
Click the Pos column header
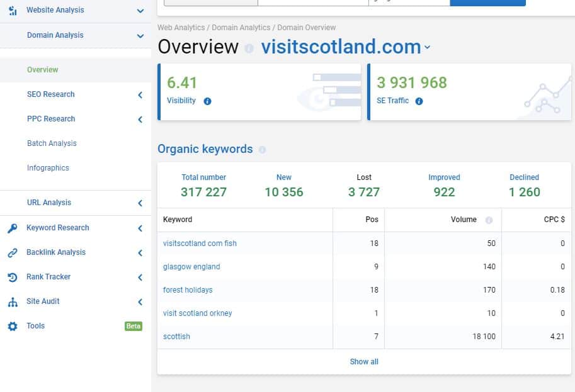[x=372, y=220]
